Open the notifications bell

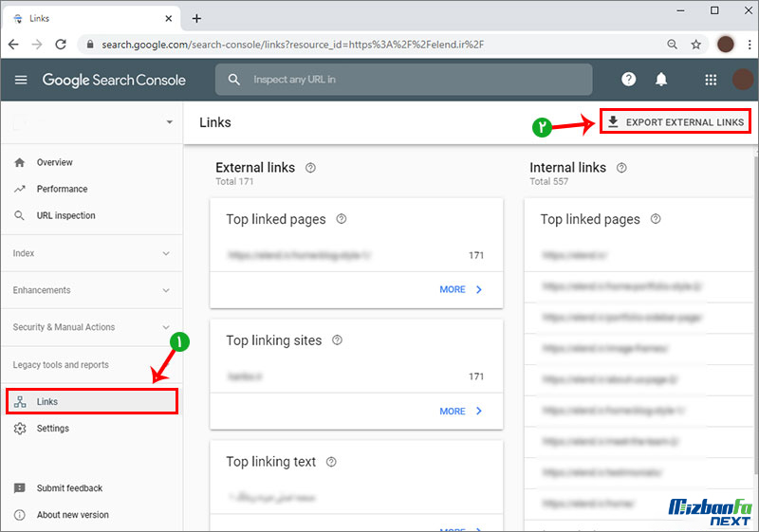coord(661,80)
